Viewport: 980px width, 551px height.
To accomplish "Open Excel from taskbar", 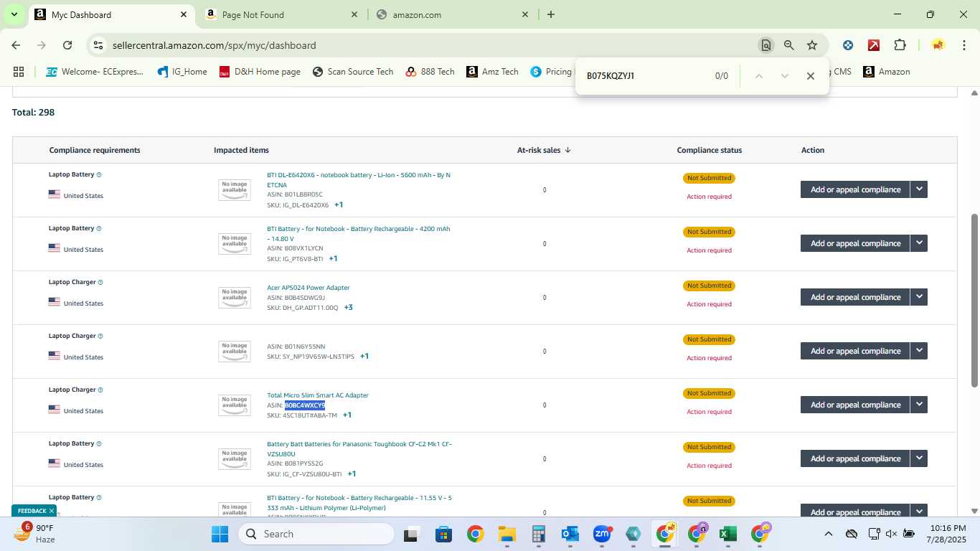I will point(728,534).
